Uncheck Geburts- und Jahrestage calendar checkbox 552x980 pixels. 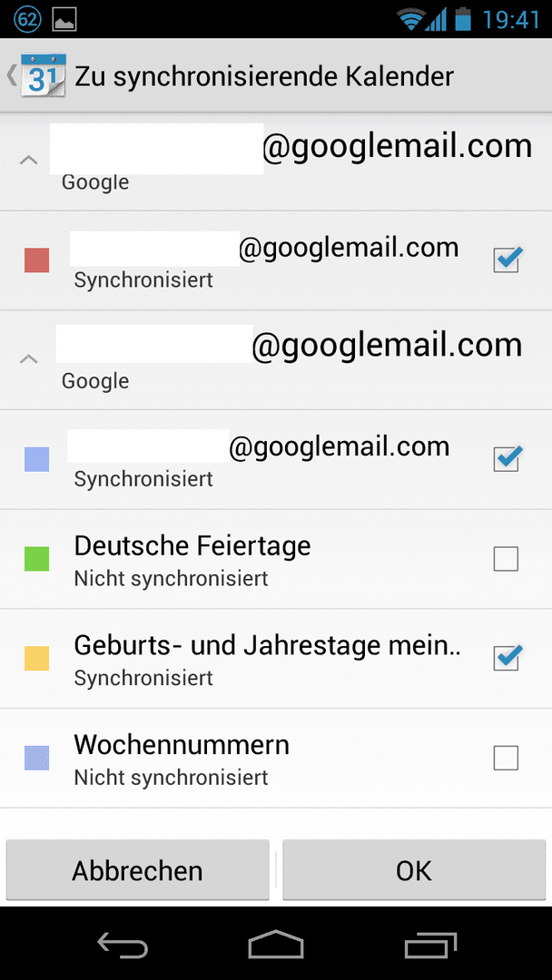[507, 658]
